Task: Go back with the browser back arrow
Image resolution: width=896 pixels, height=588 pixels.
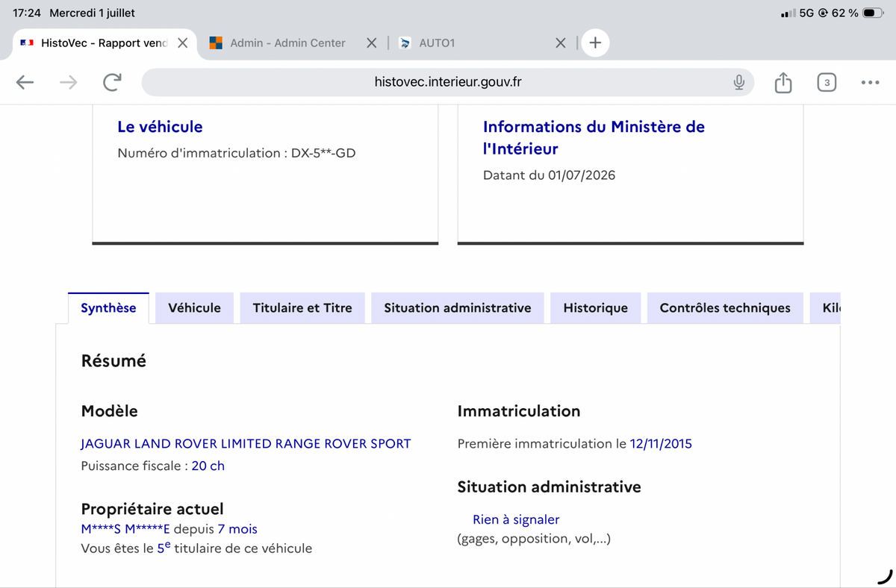Action: (x=25, y=83)
